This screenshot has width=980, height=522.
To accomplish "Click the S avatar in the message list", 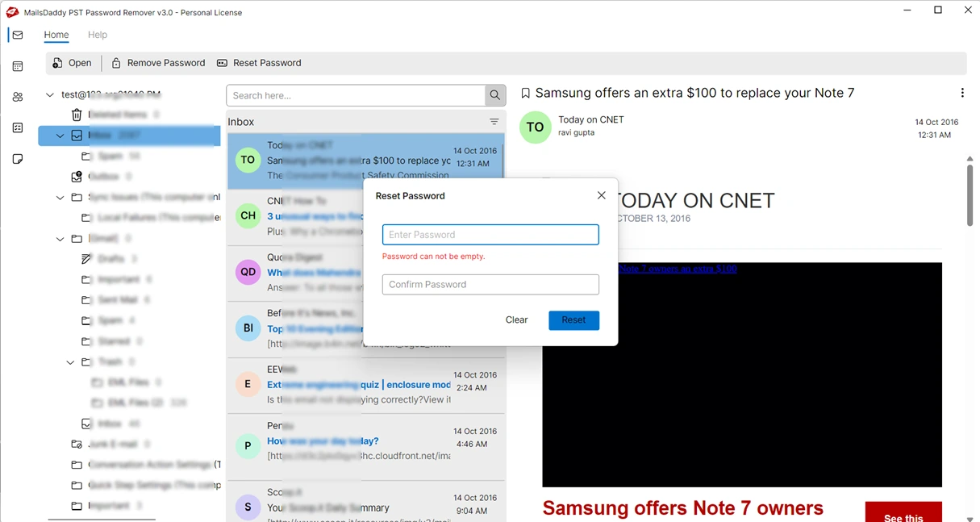I will tap(248, 507).
